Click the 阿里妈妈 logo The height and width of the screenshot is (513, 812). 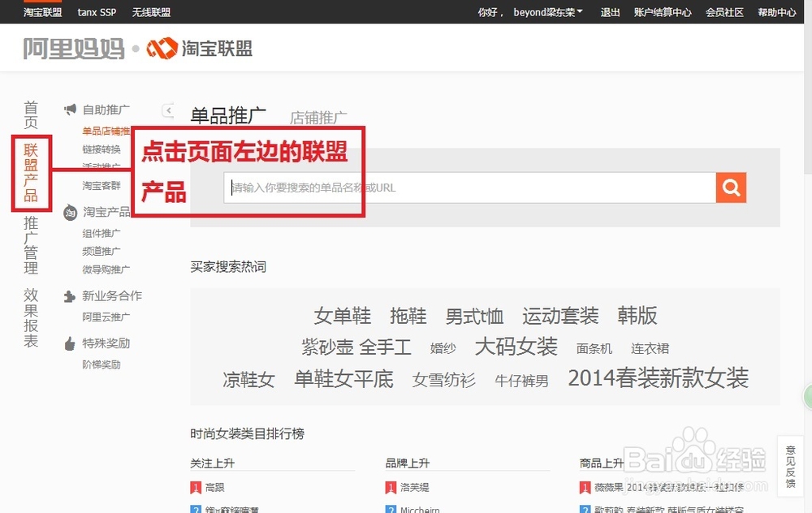pos(74,49)
